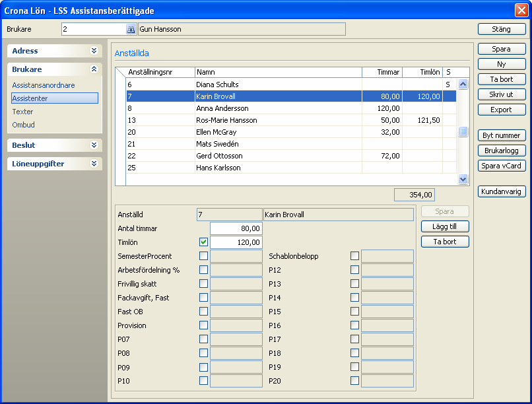Click the employee list scrollbar thumb
This screenshot has width=532, height=404.
tap(463, 131)
